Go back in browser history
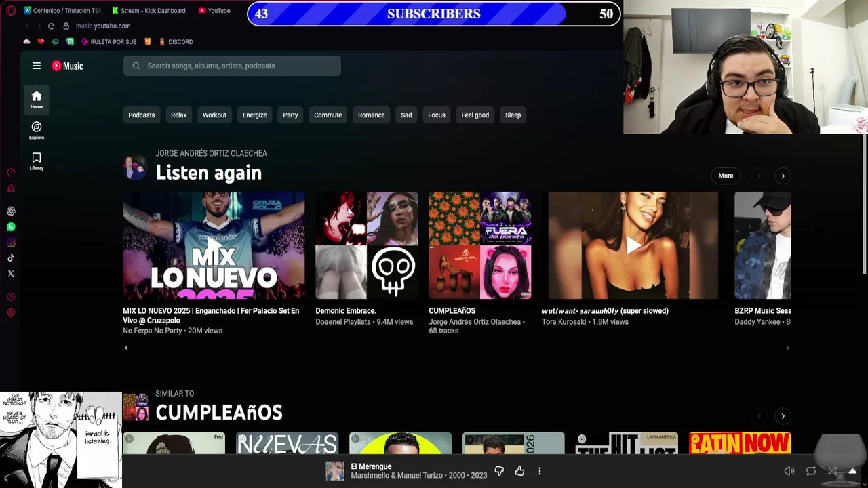Screen dimensions: 868x488 27,26
